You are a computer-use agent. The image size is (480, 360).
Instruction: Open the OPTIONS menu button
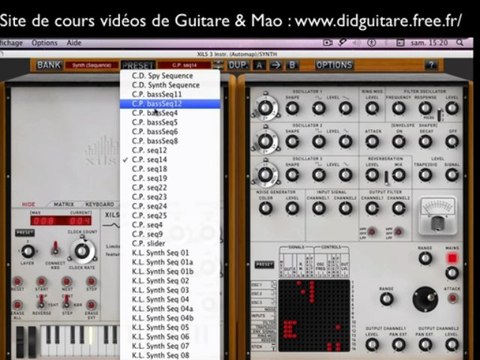pyautogui.click(x=334, y=65)
